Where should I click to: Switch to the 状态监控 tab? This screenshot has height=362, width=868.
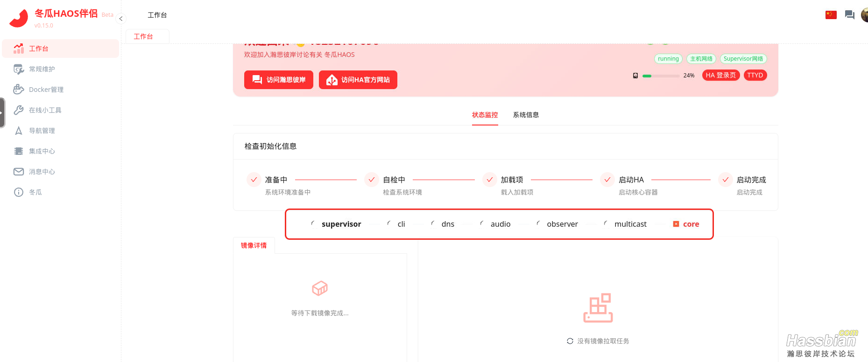[485, 115]
